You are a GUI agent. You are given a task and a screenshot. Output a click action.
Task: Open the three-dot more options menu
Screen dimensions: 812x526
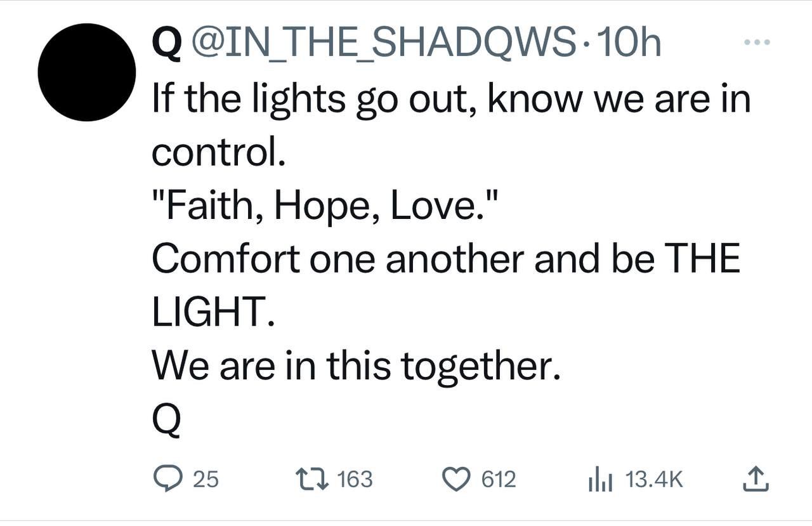pos(758,43)
